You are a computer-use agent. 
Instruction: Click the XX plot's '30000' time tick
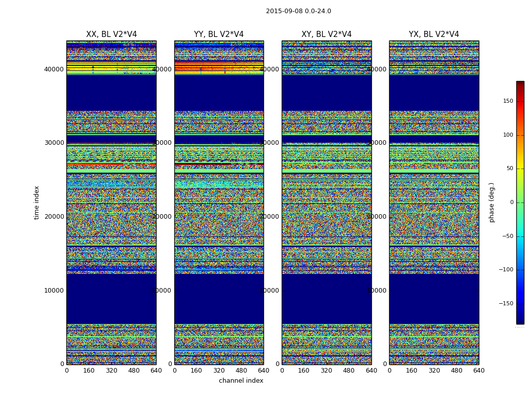click(54, 143)
